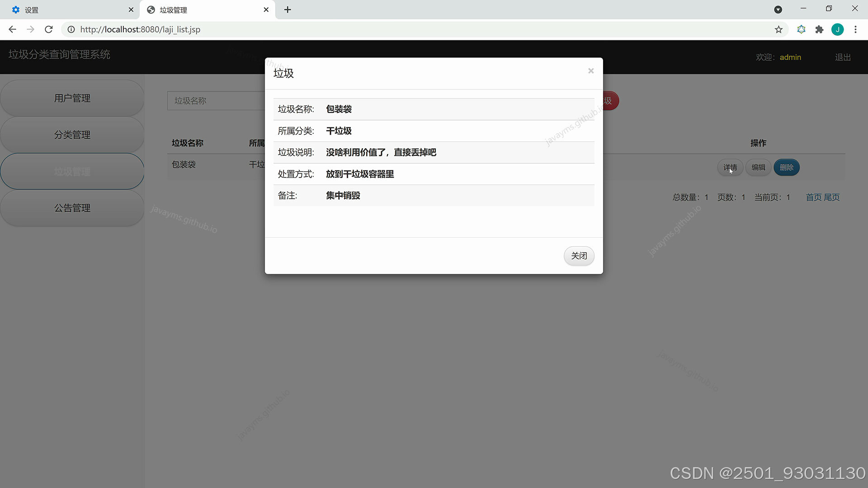868x488 pixels.
Task: Go to 首页 in pagination
Action: pos(814,197)
